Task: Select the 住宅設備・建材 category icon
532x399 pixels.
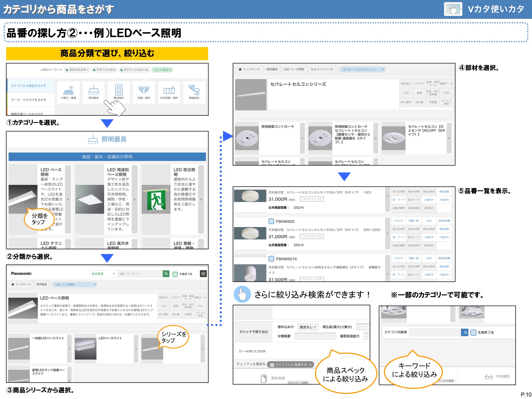Action: 170,93
